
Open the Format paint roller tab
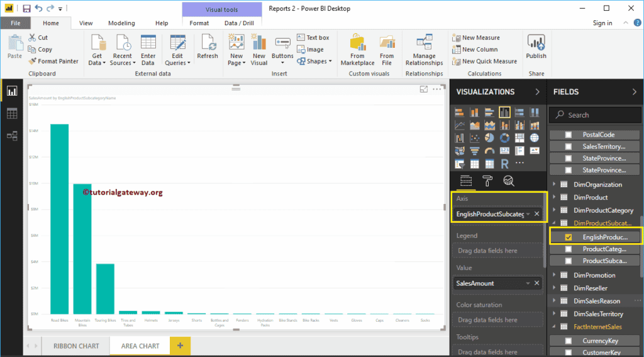click(487, 181)
